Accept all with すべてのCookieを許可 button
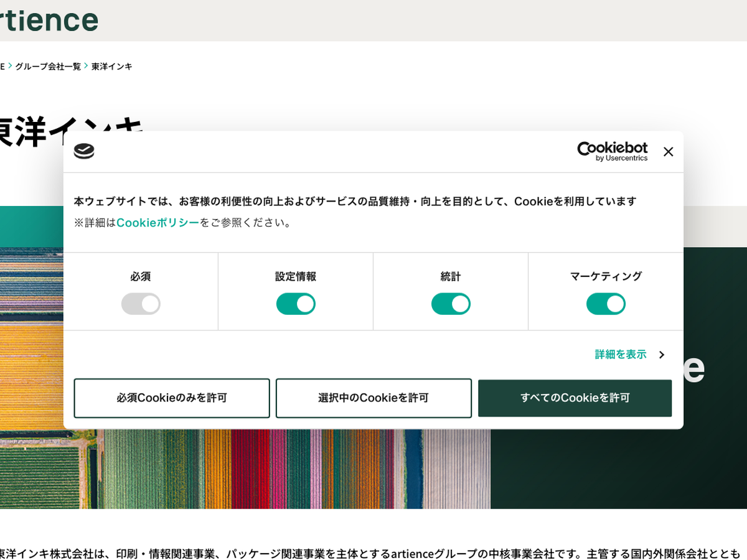 575,398
